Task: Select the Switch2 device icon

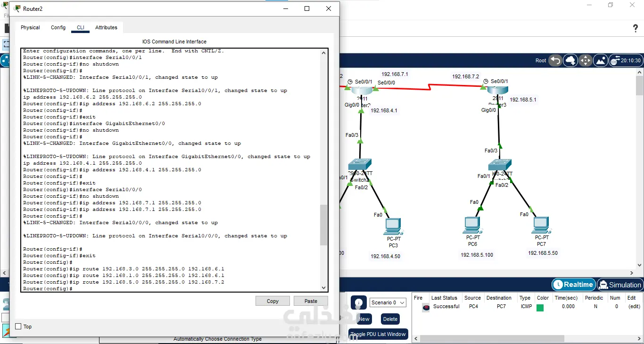Action: click(360, 165)
